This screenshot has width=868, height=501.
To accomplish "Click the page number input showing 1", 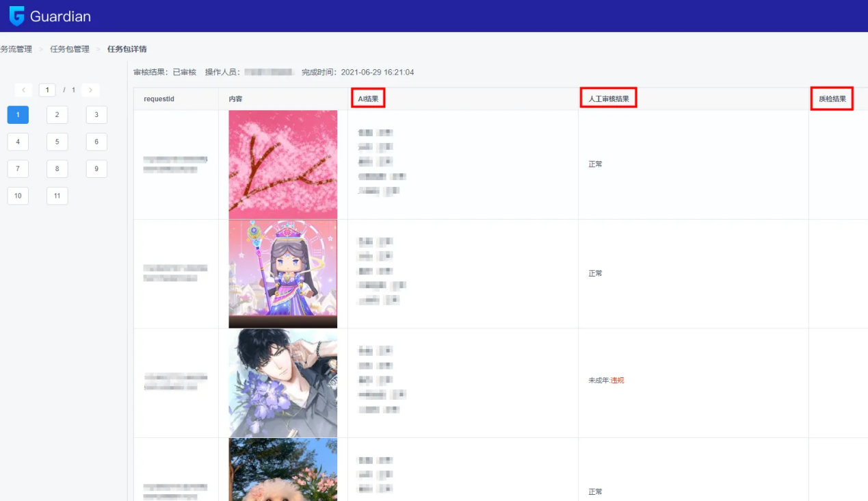I will pos(47,90).
